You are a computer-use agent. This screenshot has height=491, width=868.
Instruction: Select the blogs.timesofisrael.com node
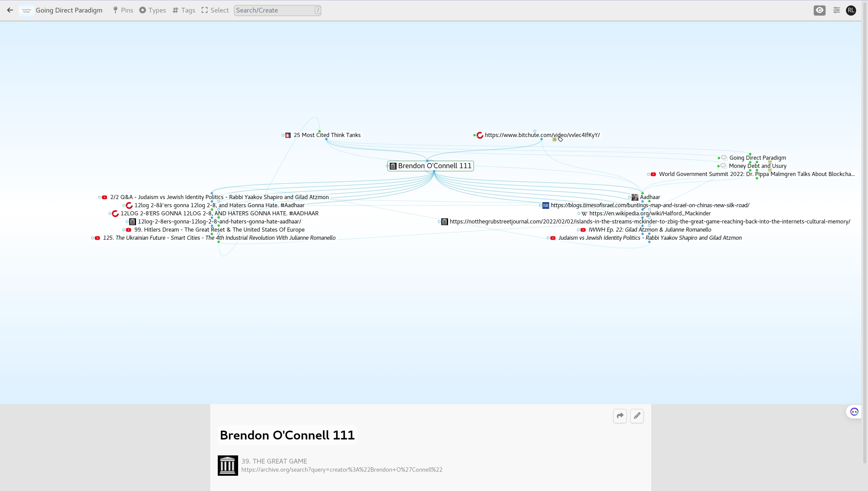[650, 205]
